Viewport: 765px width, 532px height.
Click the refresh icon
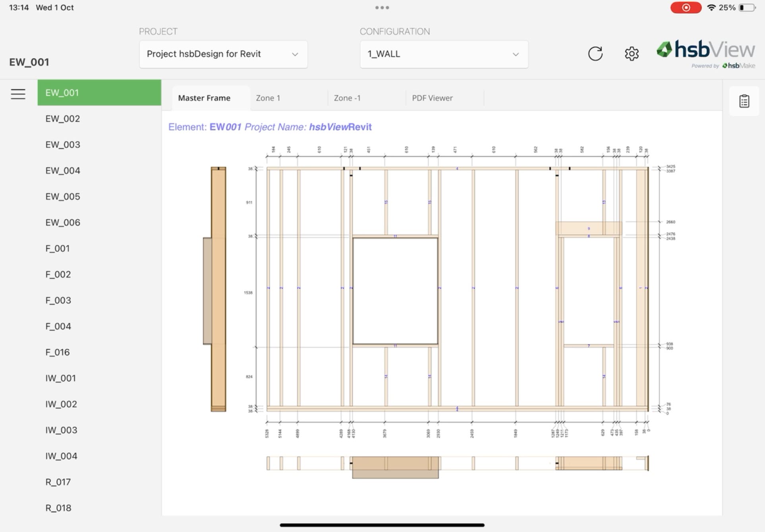click(x=595, y=54)
